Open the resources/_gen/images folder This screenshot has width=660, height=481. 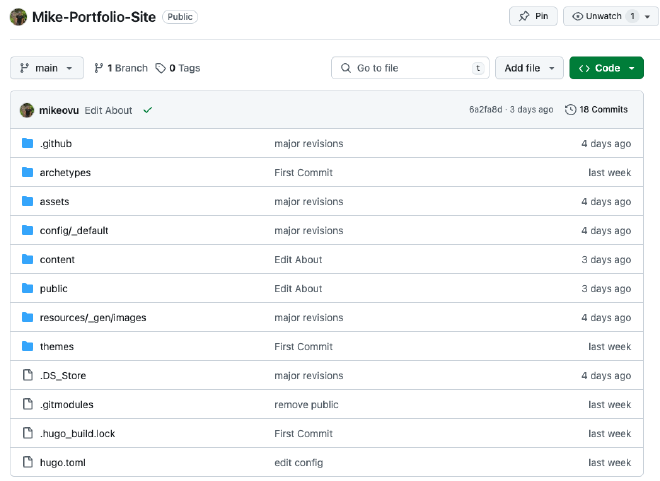click(x=93, y=318)
